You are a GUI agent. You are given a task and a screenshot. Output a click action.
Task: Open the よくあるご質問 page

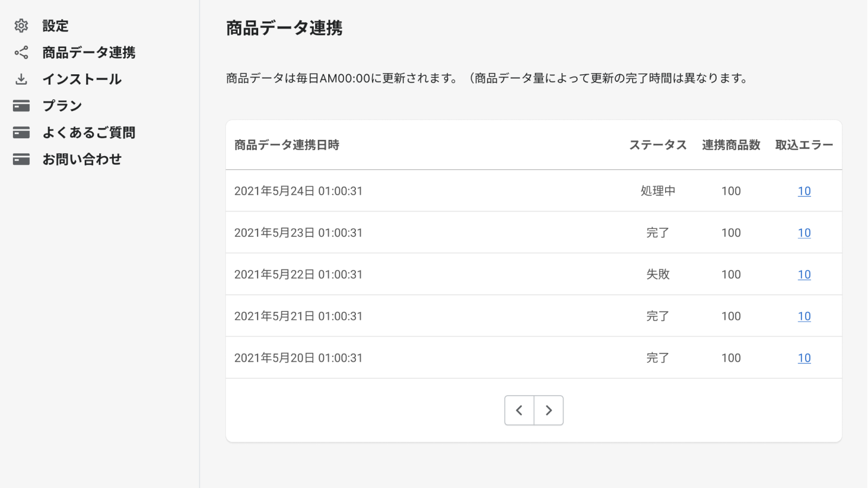click(90, 132)
